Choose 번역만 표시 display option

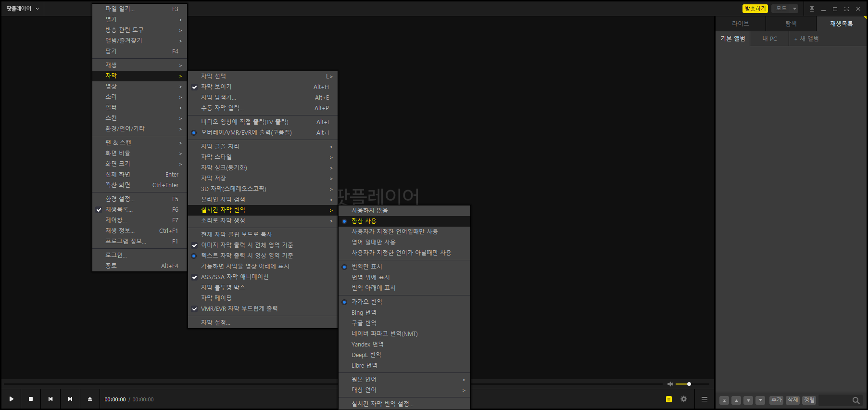(404, 267)
